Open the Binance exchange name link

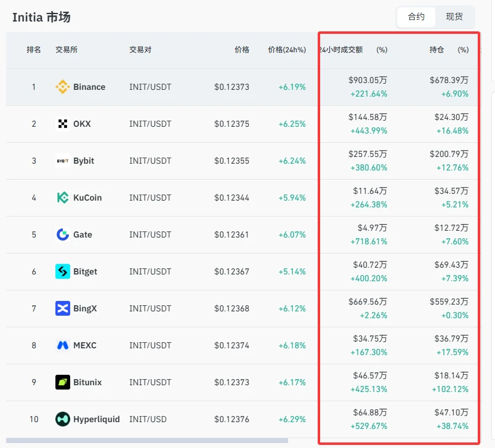click(x=89, y=87)
